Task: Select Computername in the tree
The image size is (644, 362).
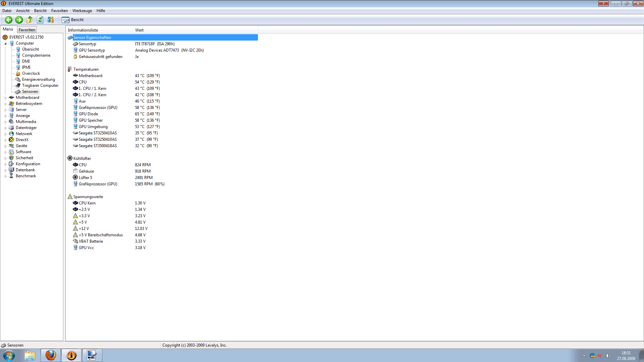Action: (x=36, y=55)
